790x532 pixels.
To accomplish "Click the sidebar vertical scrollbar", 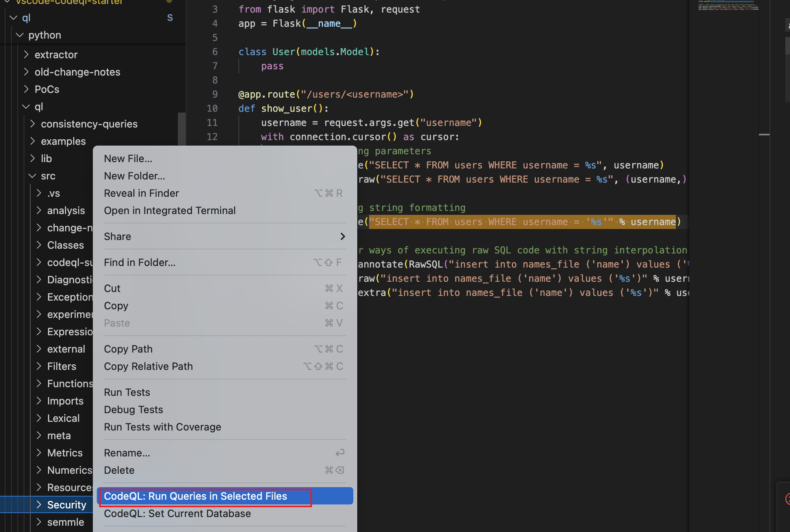I will point(181,128).
